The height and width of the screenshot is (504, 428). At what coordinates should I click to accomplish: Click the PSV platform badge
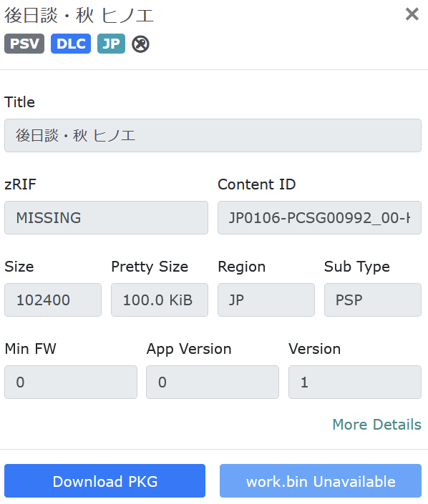[x=24, y=44]
